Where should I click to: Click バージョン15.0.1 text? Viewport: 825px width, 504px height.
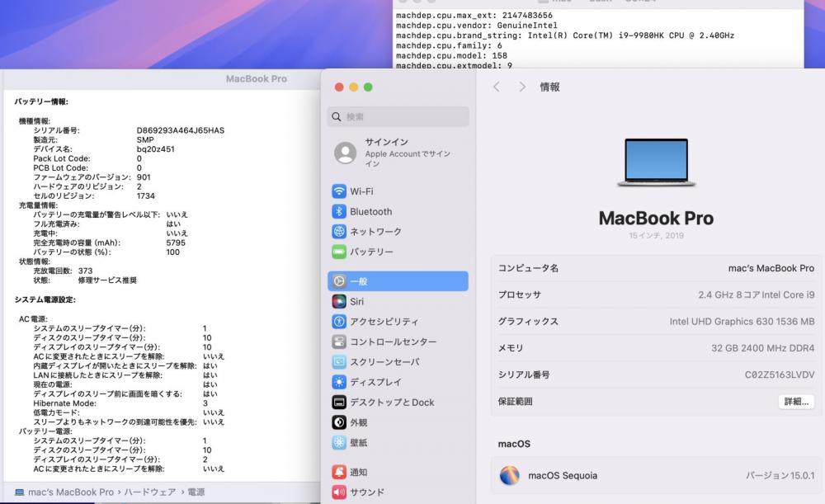click(780, 476)
